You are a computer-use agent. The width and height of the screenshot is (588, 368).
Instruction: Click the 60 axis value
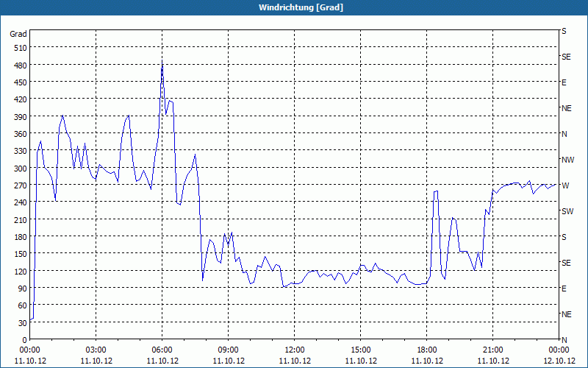coord(23,305)
